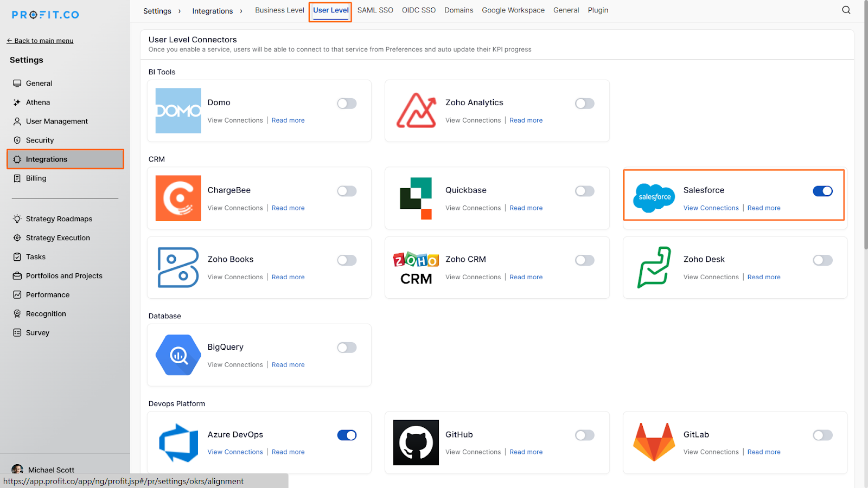Image resolution: width=868 pixels, height=488 pixels.
Task: Click the Zoho Books logo
Action: [178, 267]
